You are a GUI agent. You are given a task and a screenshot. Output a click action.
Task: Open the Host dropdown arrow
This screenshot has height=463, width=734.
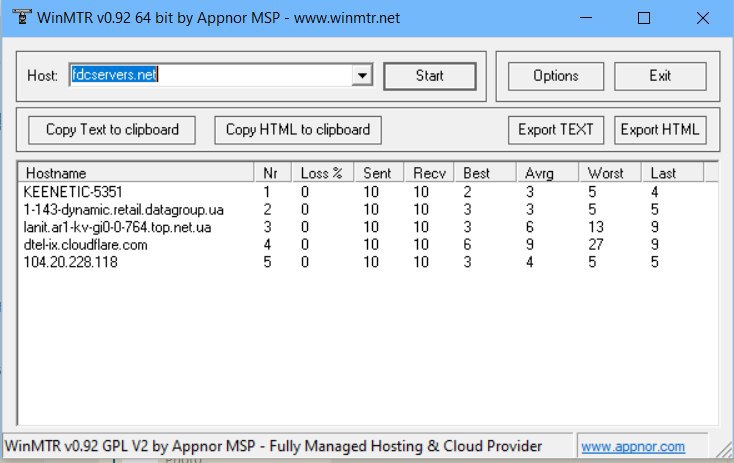click(x=362, y=75)
